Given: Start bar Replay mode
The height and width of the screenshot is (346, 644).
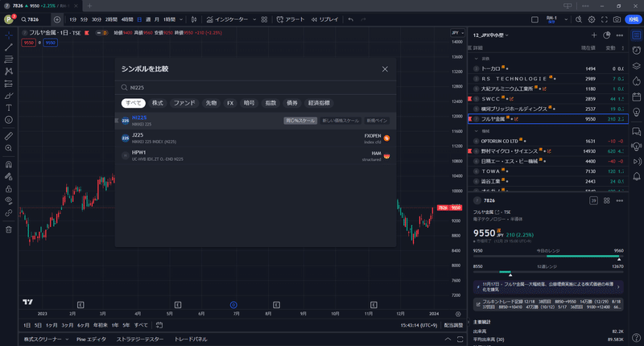Looking at the screenshot, I should coord(324,19).
